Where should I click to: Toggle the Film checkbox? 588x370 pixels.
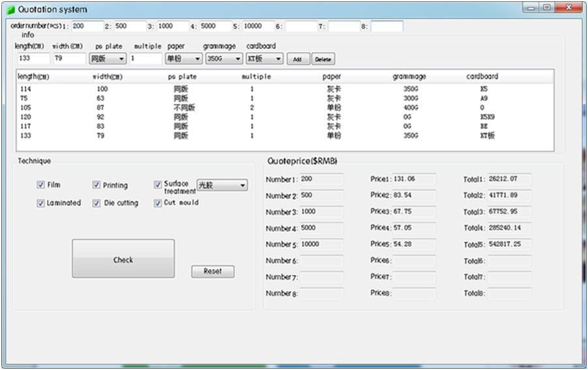click(40, 184)
